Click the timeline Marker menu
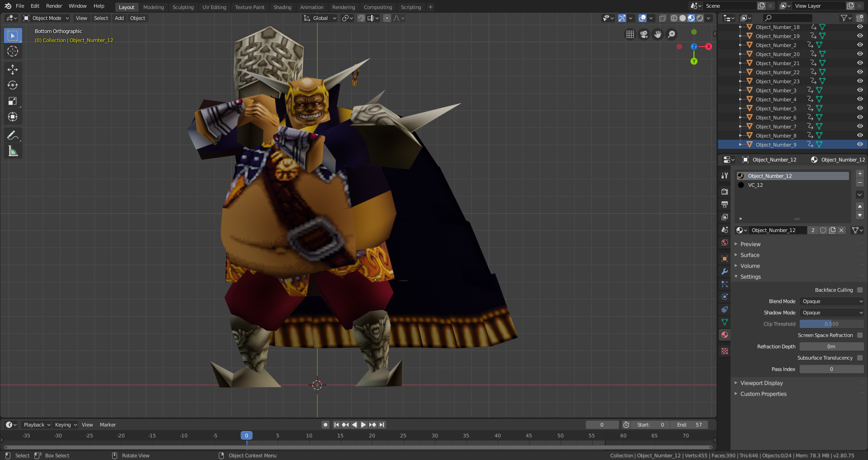The height and width of the screenshot is (460, 868). (108, 425)
